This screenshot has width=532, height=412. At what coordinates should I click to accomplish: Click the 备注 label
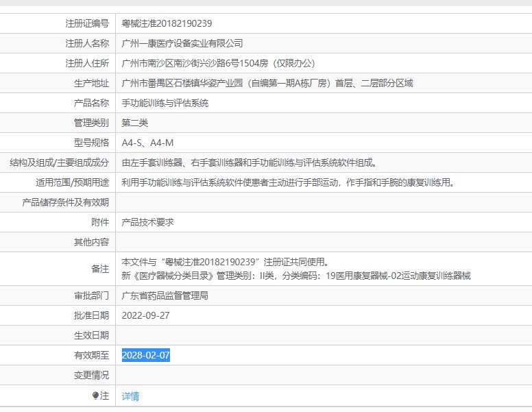point(100,269)
